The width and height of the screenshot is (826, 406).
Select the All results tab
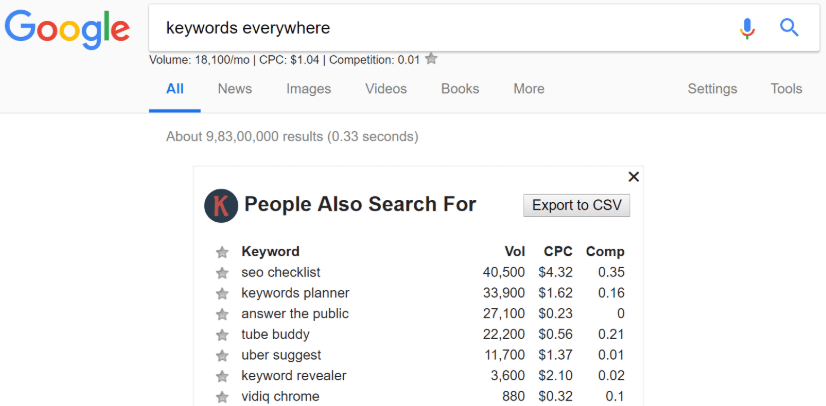(175, 88)
